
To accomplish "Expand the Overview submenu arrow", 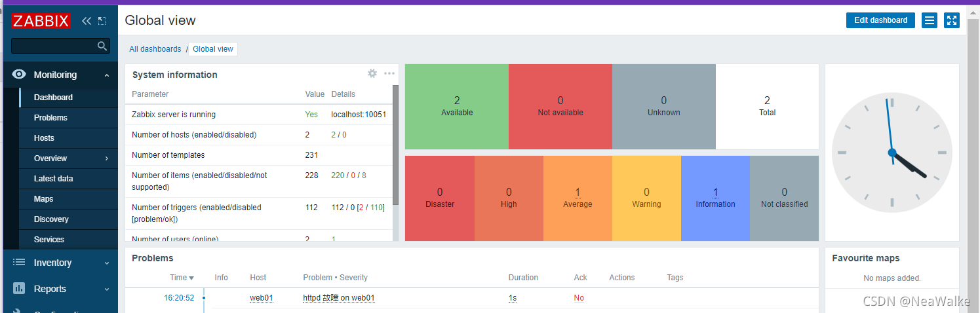I will 107,158.
